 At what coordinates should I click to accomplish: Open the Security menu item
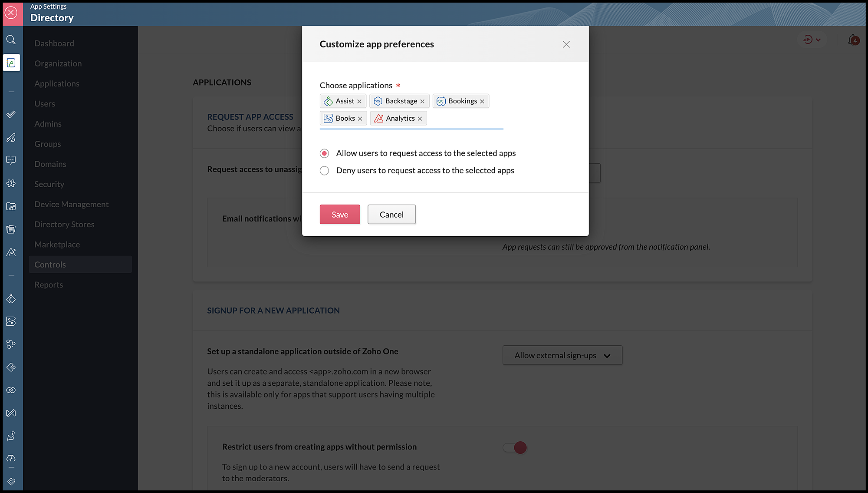[x=49, y=184]
